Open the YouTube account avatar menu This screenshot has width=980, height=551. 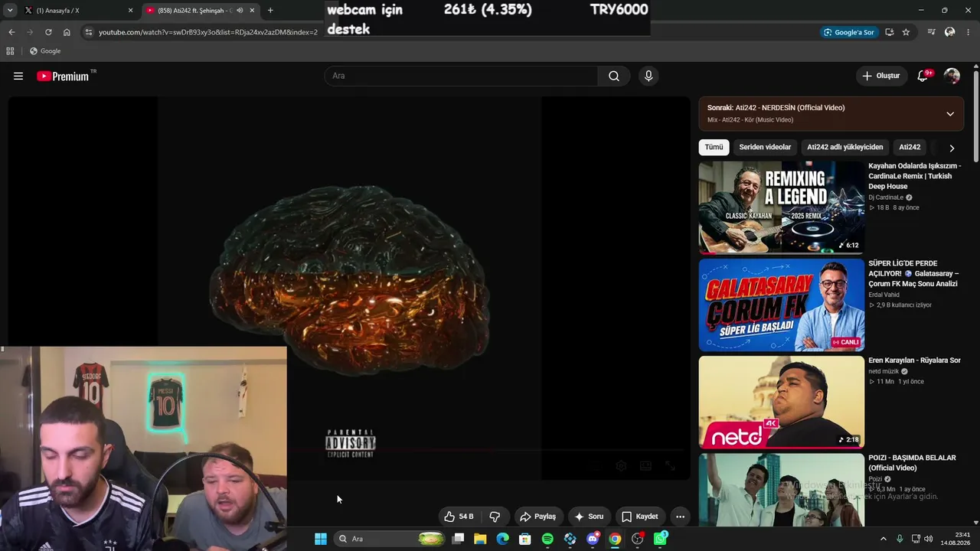pyautogui.click(x=952, y=76)
